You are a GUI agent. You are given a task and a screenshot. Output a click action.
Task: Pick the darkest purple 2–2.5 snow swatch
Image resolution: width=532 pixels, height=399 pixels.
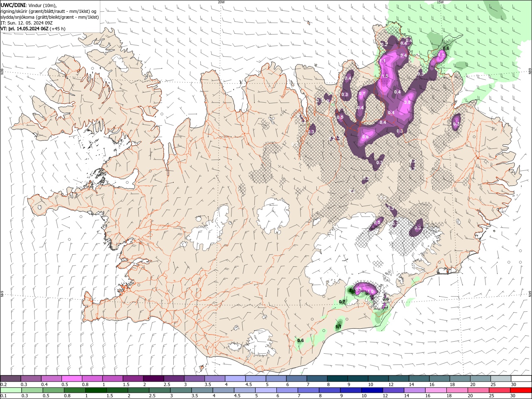[153, 378]
